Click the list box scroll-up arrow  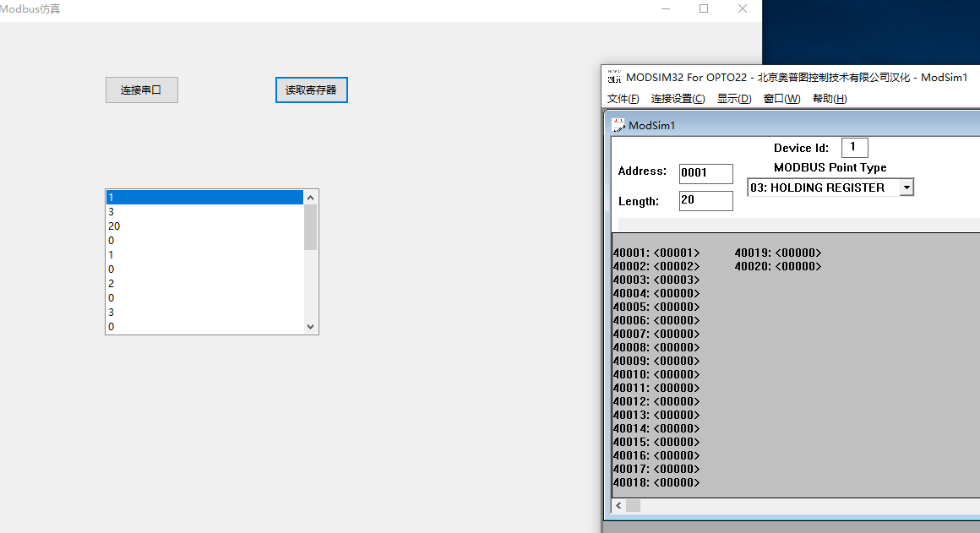(310, 198)
